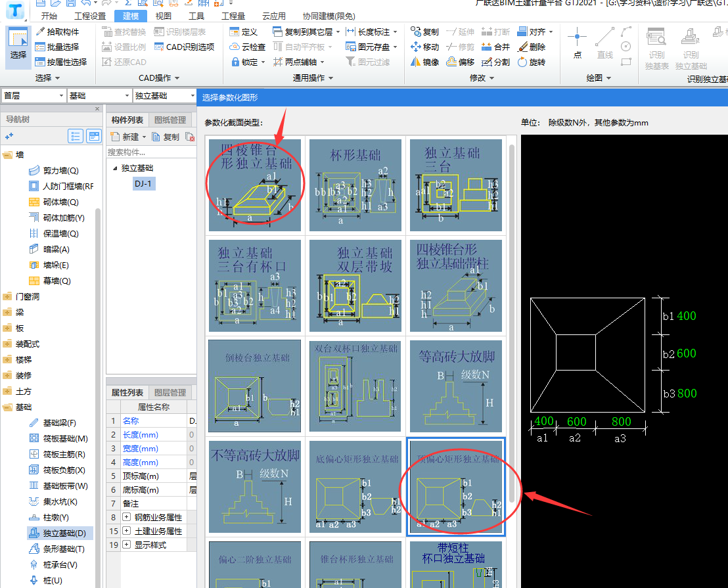Image resolution: width=728 pixels, height=588 pixels.
Task: Click the 图元存盘 save elements button
Action: (372, 47)
